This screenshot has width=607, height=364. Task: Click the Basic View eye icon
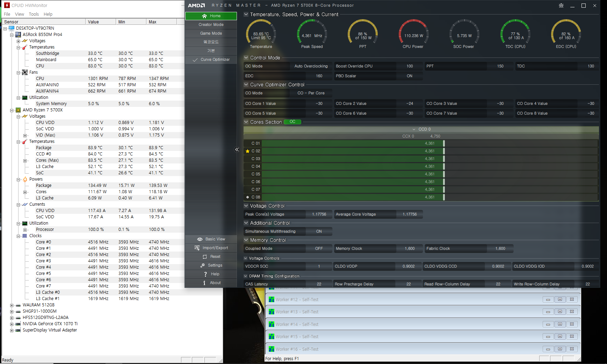click(x=200, y=239)
